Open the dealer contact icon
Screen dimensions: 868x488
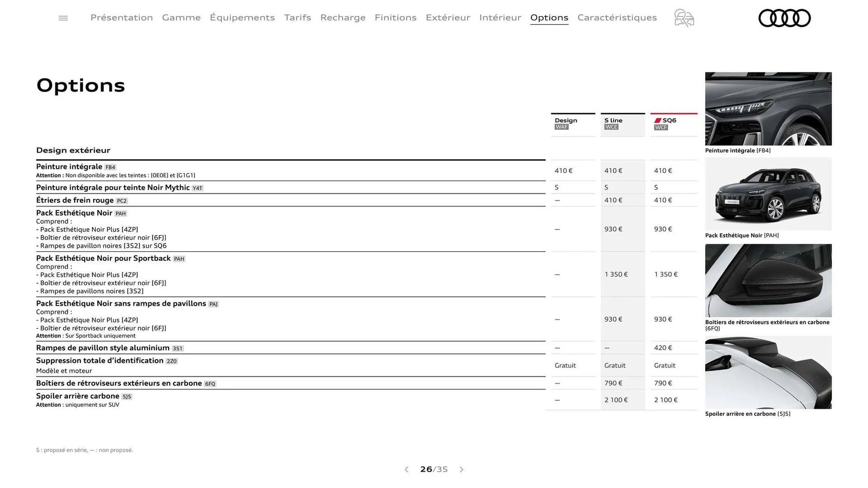click(684, 18)
